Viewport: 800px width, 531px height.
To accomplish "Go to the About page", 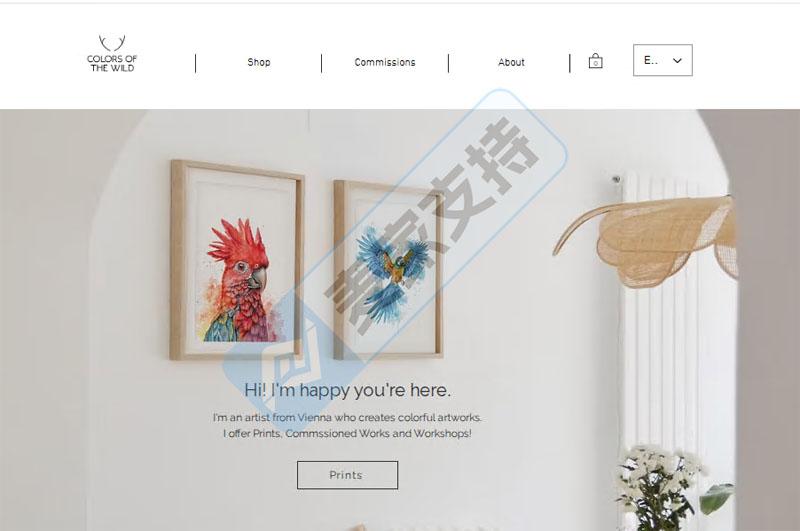I will pyautogui.click(x=511, y=62).
